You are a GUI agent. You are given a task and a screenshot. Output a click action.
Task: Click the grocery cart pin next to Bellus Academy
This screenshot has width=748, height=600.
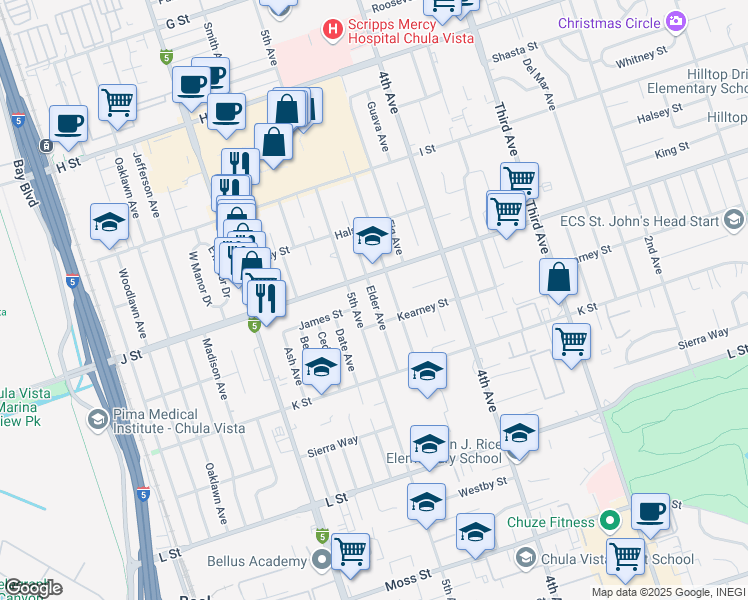tap(350, 550)
